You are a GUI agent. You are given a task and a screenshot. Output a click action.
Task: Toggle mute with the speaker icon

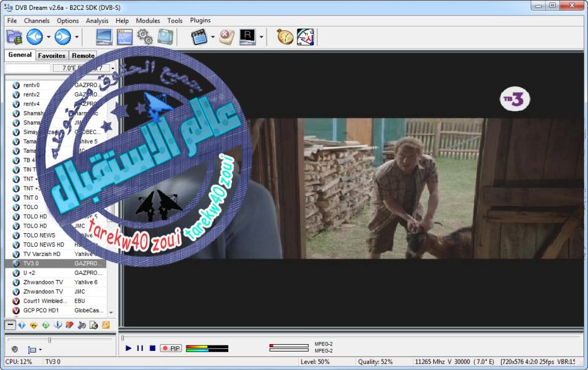14,350
